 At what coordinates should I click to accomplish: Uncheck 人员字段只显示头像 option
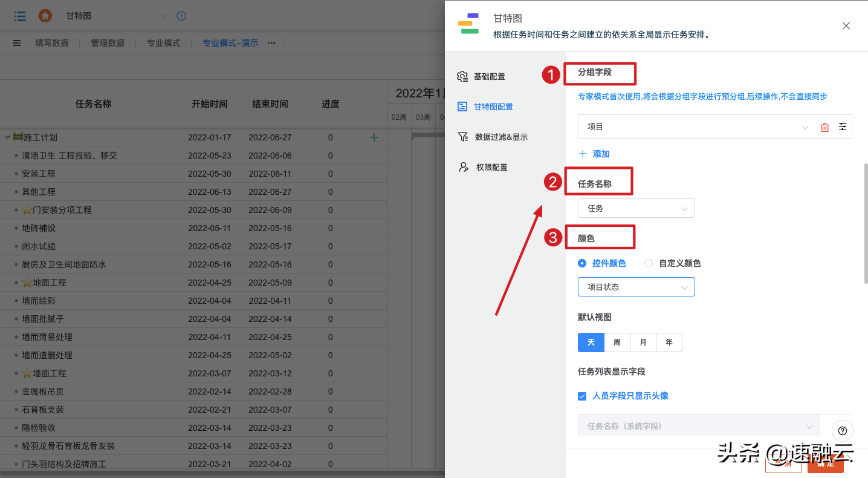[x=581, y=396]
